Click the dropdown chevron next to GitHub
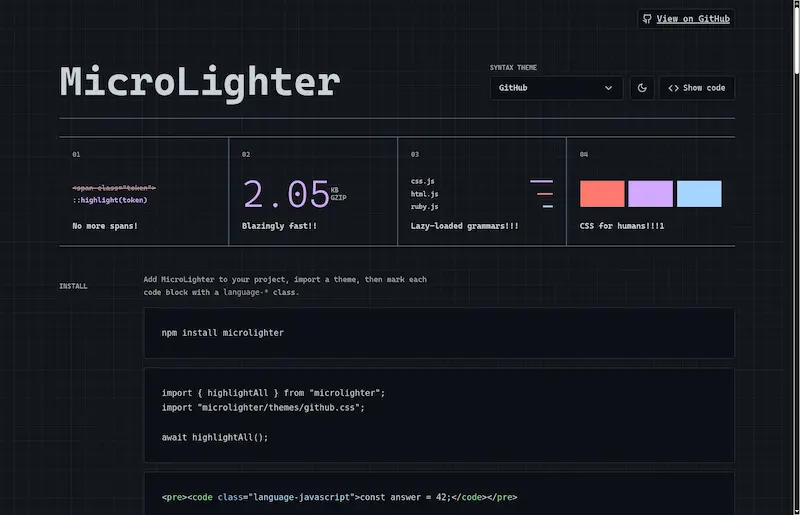The height and width of the screenshot is (515, 800). pos(608,88)
